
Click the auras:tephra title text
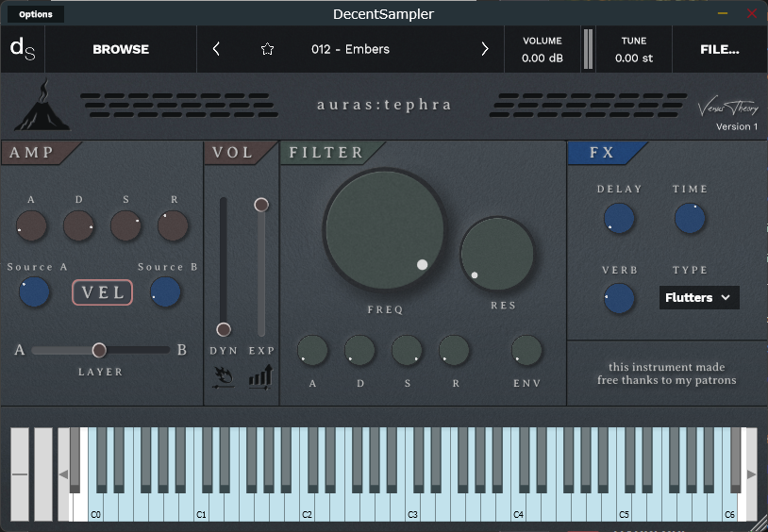click(384, 105)
